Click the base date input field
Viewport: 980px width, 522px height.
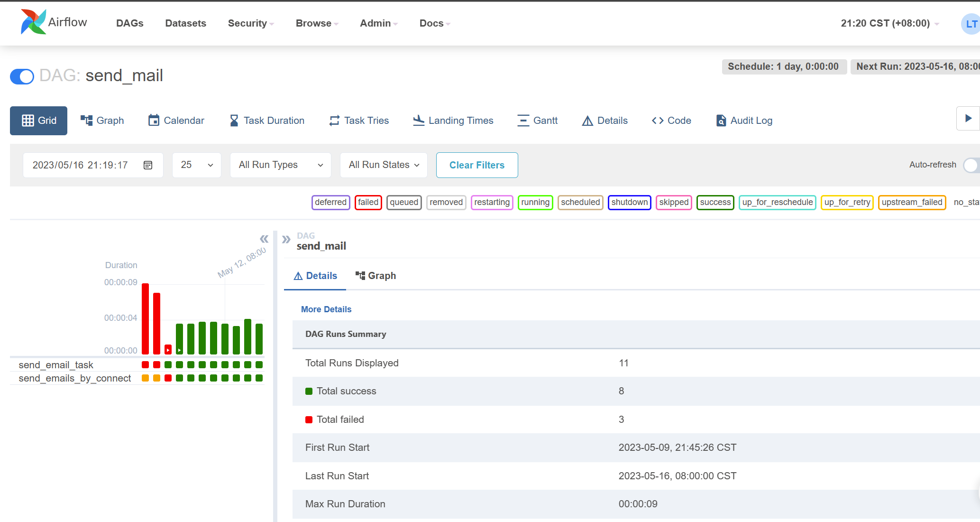pos(93,165)
